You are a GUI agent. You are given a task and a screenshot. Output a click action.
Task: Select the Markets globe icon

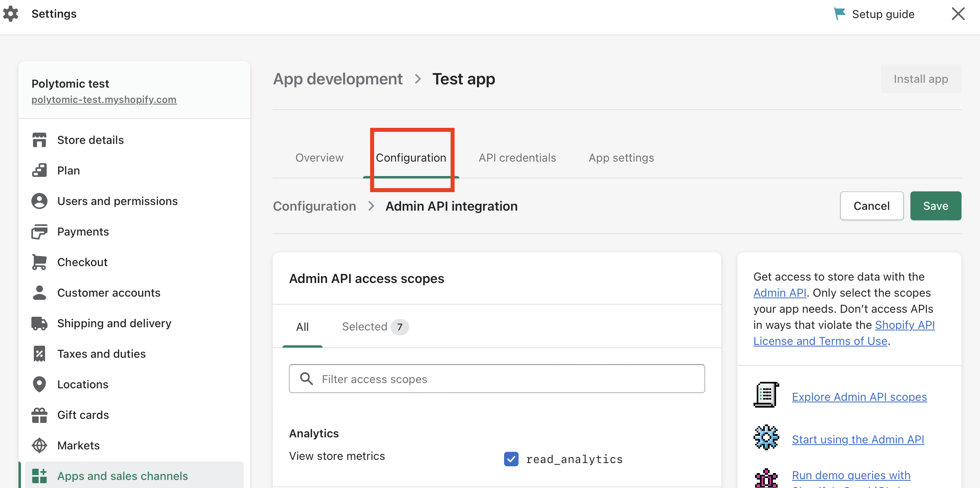(39, 445)
